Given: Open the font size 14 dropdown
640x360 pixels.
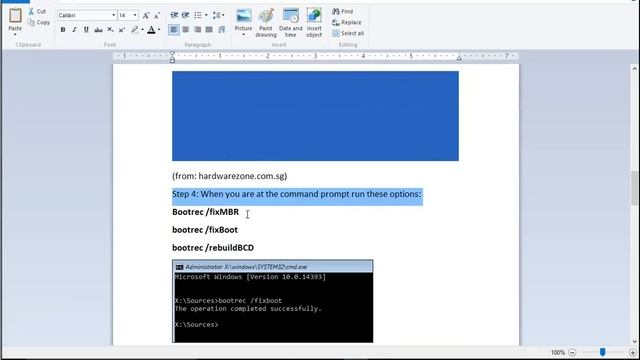Looking at the screenshot, I should click(x=135, y=16).
